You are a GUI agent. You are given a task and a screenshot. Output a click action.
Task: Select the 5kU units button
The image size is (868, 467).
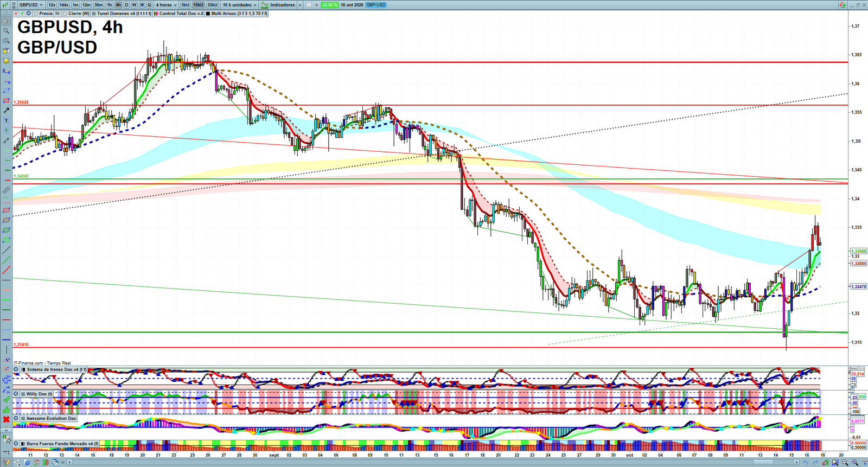(186, 5)
